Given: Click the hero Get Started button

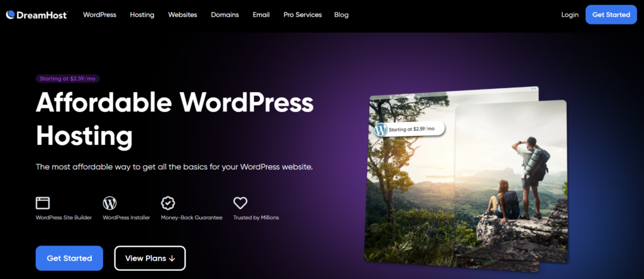Looking at the screenshot, I should [69, 258].
